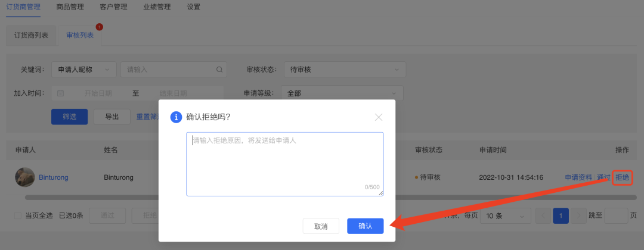Click the search magnifier icon in keyword field
The image size is (644, 250).
click(x=219, y=69)
